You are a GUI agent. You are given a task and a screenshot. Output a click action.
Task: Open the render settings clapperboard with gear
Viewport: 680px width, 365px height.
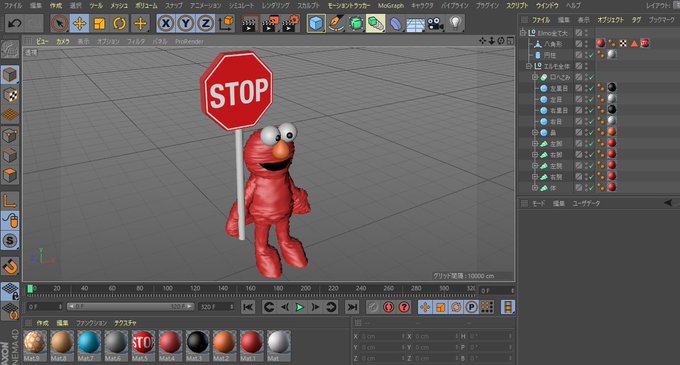pos(291,23)
